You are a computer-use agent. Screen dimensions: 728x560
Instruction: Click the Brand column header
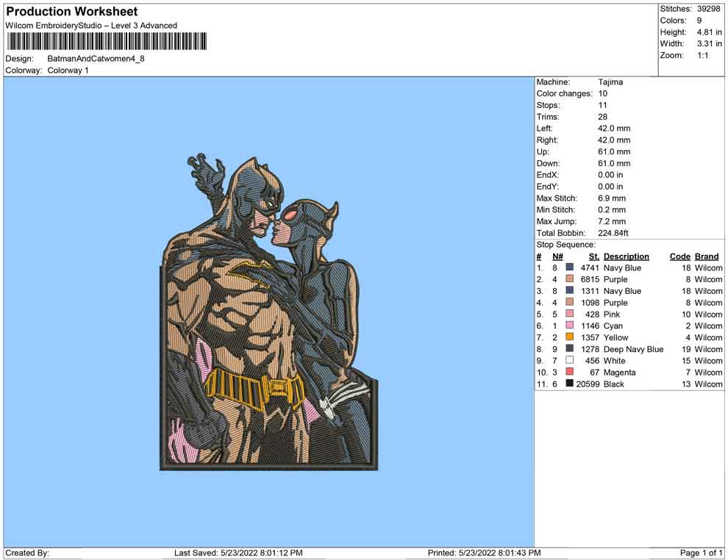pos(707,256)
